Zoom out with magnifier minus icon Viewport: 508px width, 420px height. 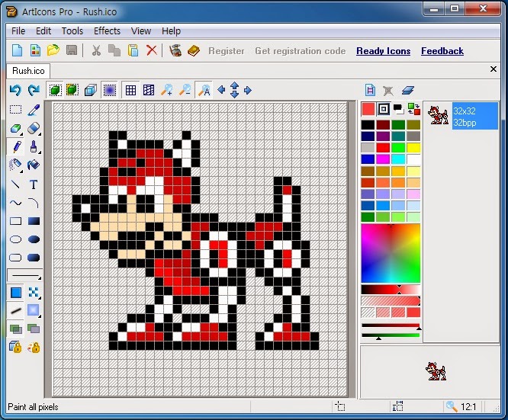click(x=185, y=91)
